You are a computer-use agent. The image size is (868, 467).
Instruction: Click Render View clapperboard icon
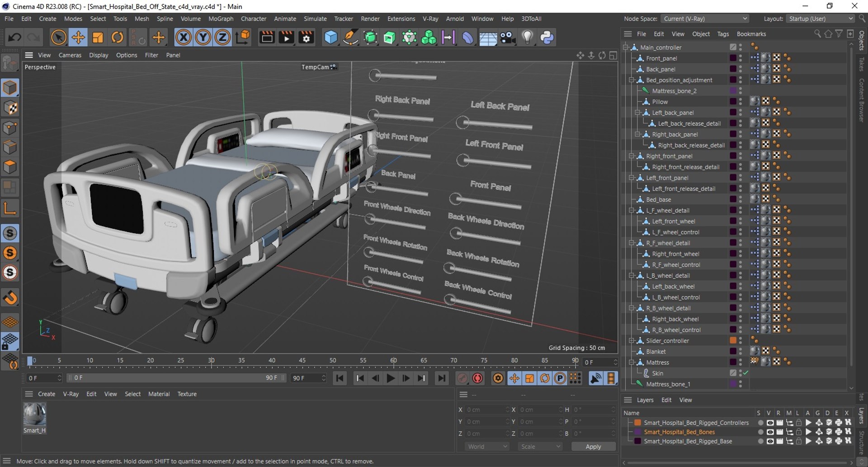(x=267, y=38)
